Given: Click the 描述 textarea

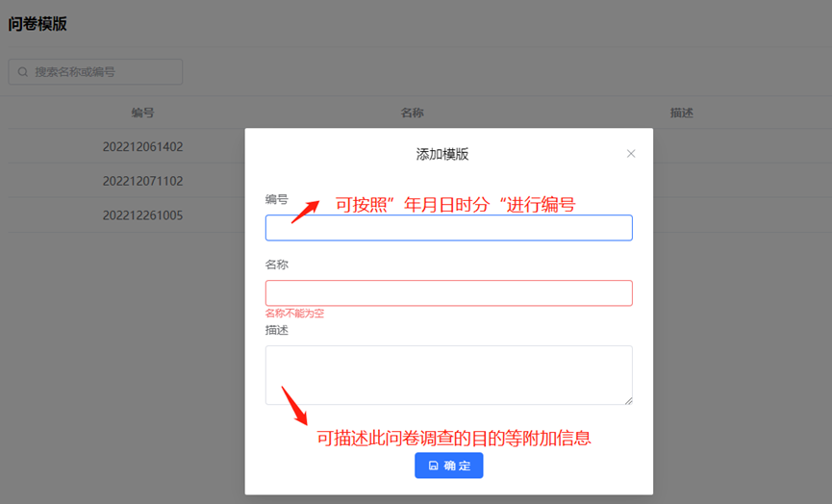Looking at the screenshot, I should (x=449, y=375).
